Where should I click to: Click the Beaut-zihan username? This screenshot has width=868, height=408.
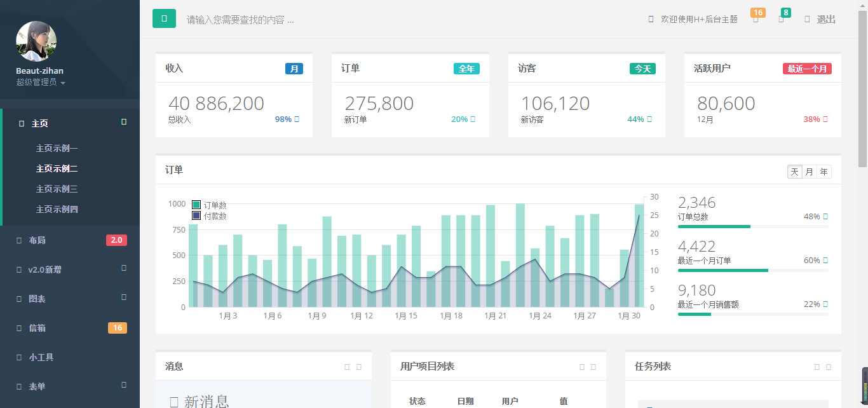(39, 71)
